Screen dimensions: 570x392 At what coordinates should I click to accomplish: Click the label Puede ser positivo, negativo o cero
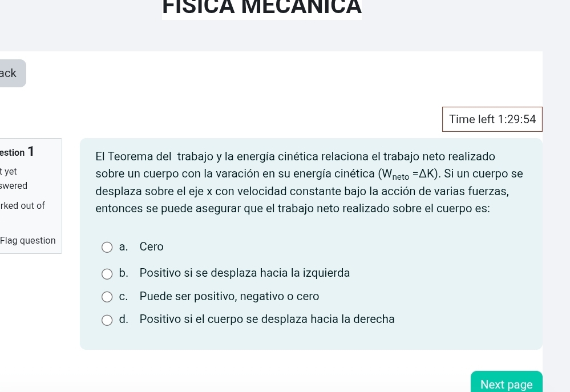[x=229, y=296]
